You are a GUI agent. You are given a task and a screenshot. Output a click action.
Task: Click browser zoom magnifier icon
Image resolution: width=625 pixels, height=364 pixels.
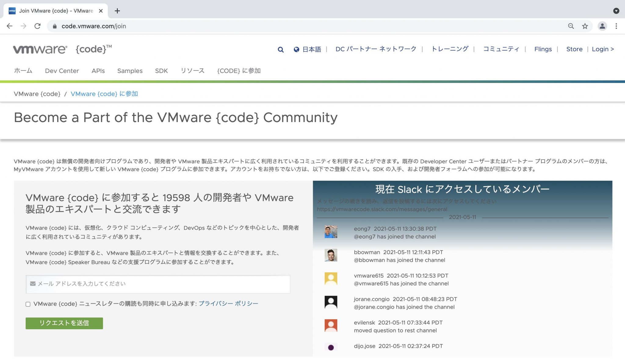point(571,26)
